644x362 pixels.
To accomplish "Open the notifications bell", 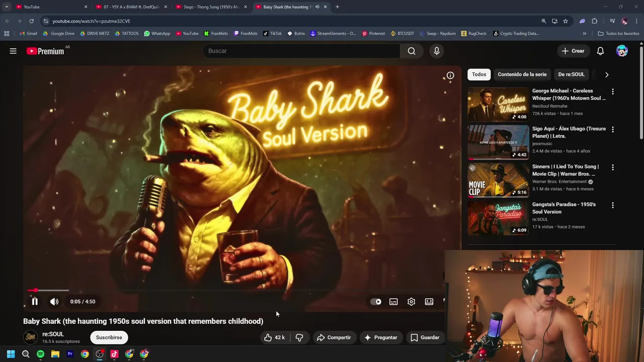I will pyautogui.click(x=600, y=51).
